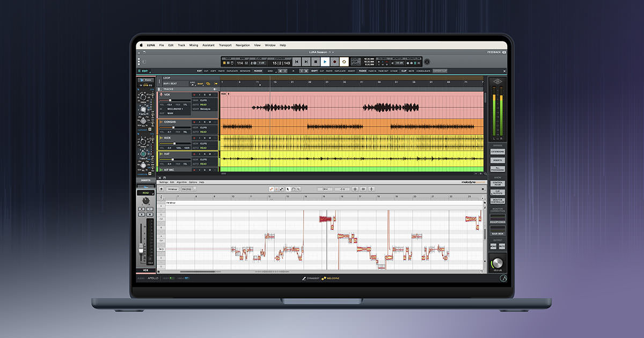Viewport: 644px width, 338px height.
Task: Click the yellow link icon in the ruler header
Action: [x=208, y=84]
